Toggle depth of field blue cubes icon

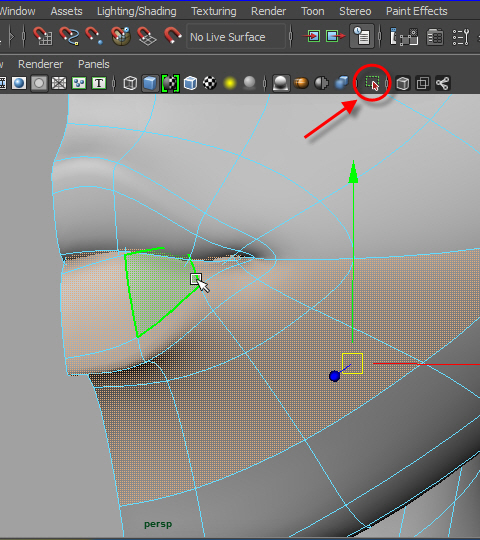[341, 83]
